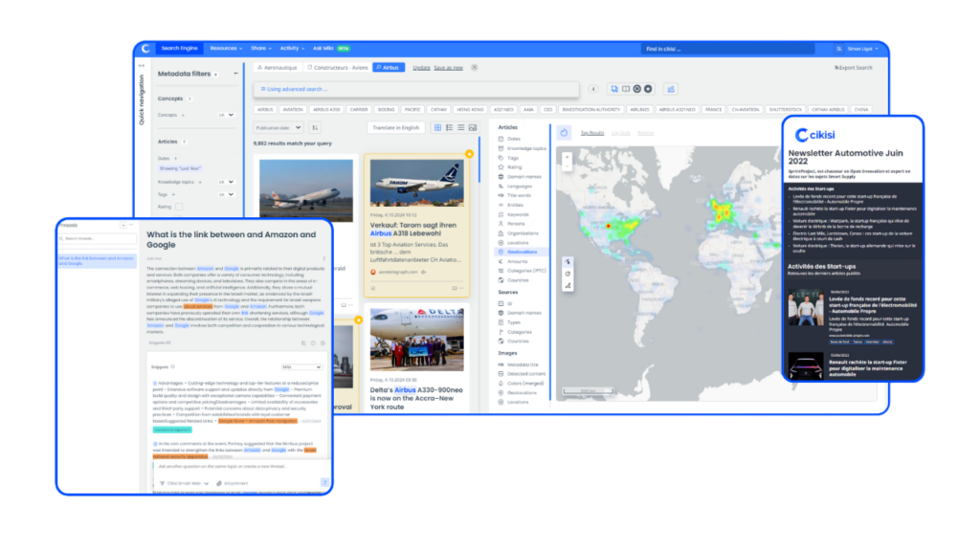The image size is (980, 551).
Task: Add a Dates filter with plus
Action: (176, 158)
